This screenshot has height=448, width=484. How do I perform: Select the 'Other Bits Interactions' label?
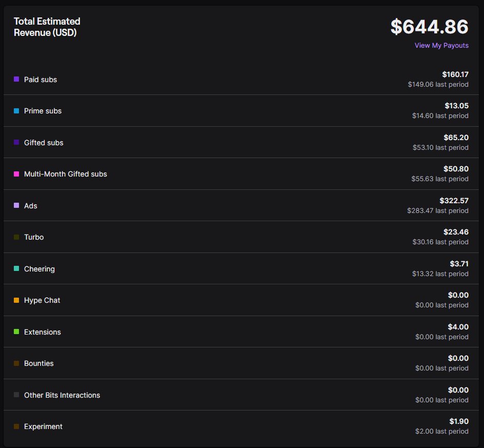tap(62, 395)
